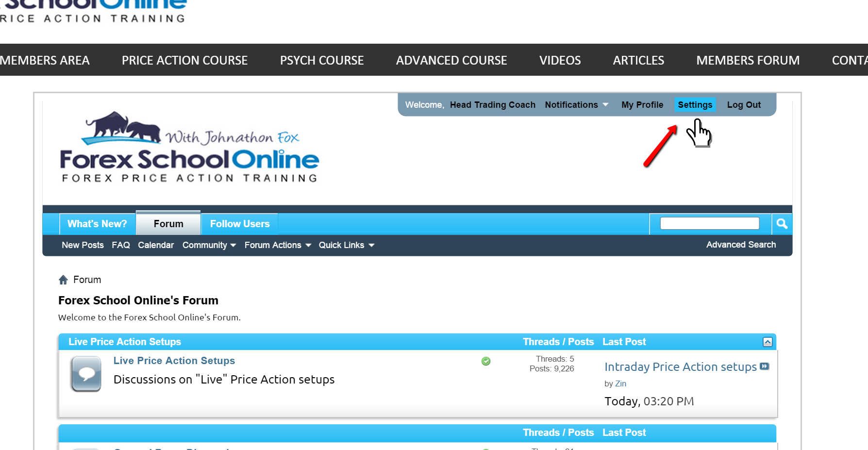Open Price Action Course page

pyautogui.click(x=184, y=60)
